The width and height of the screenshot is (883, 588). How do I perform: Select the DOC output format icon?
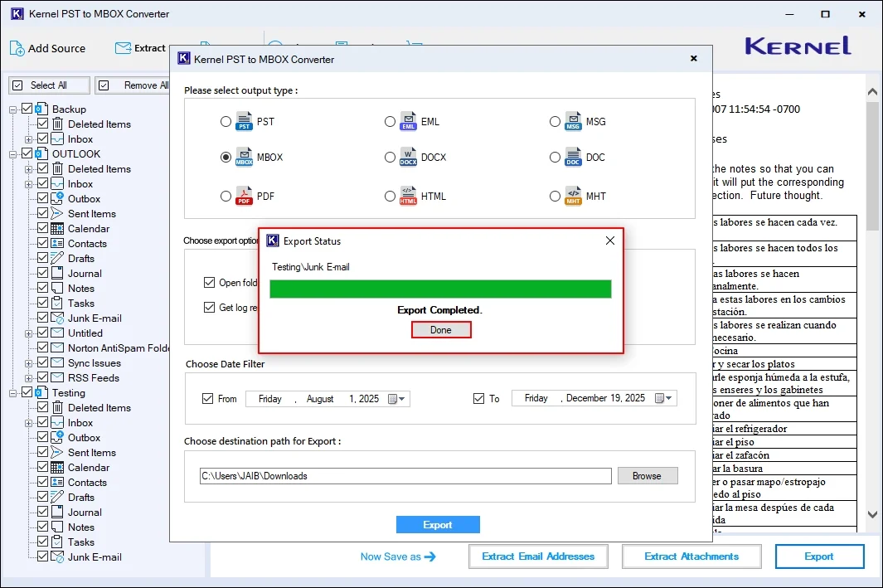[x=573, y=157]
